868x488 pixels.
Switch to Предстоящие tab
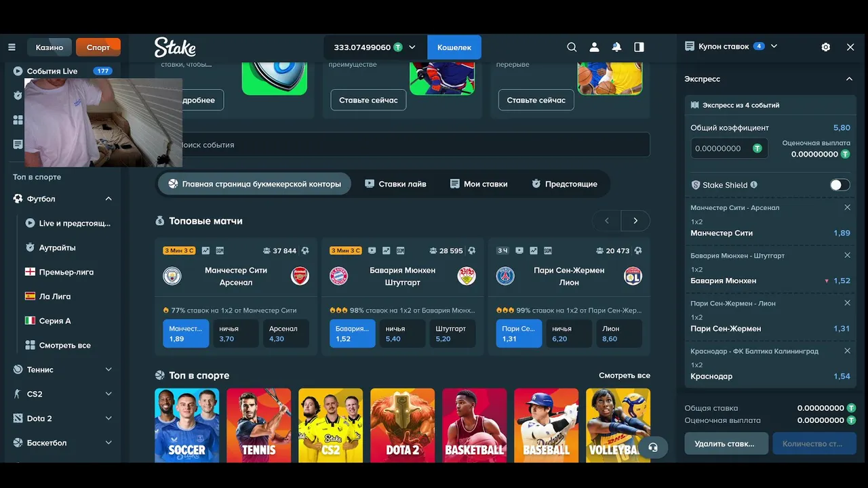(564, 184)
